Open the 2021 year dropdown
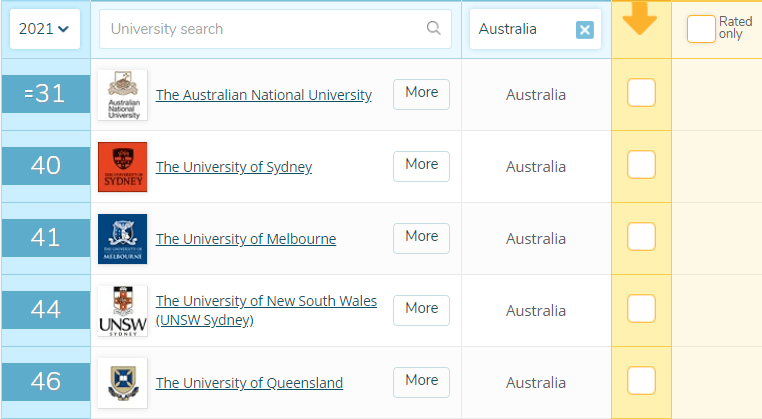This screenshot has width=762, height=419. click(44, 29)
